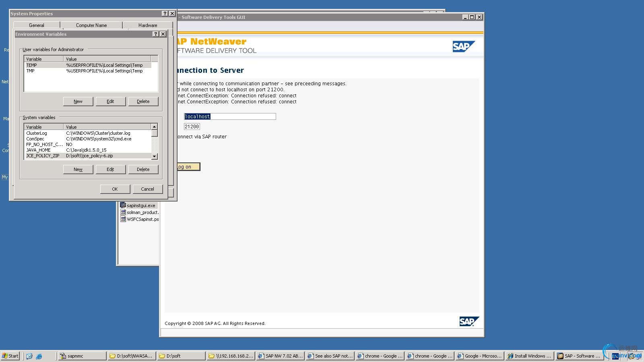
Task: Select solman_product file in explorer
Action: coord(140,212)
